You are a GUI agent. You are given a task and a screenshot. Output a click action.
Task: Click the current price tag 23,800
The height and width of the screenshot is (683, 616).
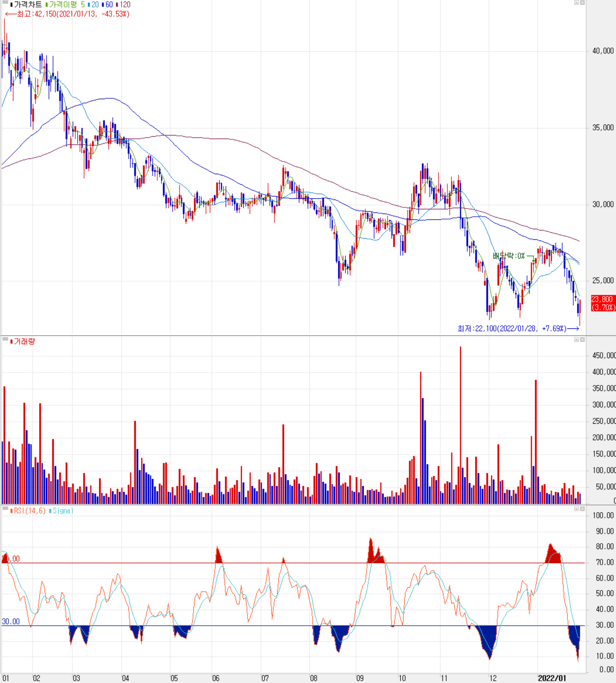[604, 303]
